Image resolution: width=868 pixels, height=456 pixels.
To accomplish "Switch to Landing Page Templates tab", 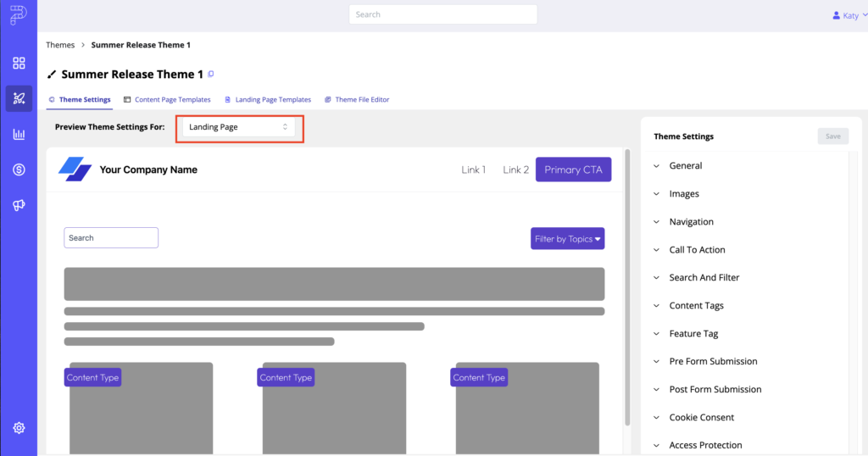I will (x=268, y=100).
